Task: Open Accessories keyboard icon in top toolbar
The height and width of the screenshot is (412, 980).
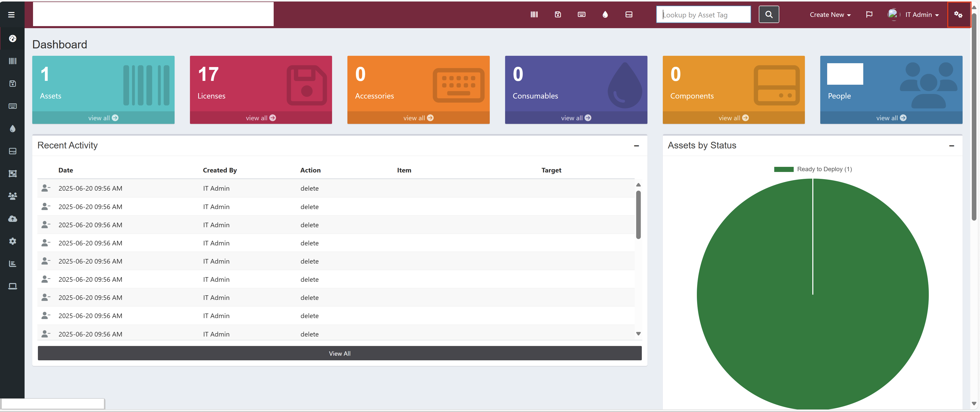Action: pyautogui.click(x=581, y=14)
